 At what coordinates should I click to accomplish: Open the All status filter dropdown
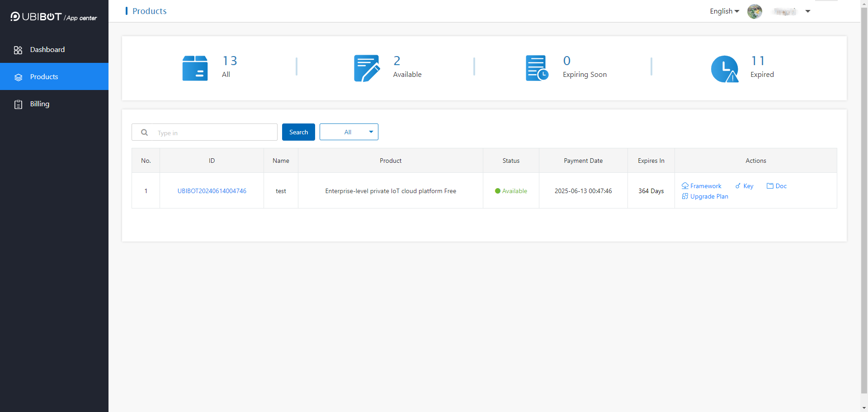pos(349,132)
